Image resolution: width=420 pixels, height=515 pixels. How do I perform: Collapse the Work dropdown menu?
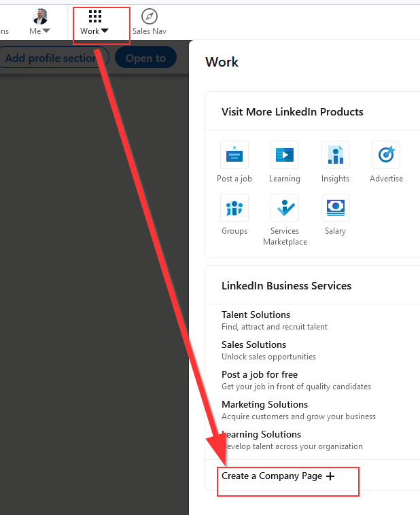[x=94, y=31]
